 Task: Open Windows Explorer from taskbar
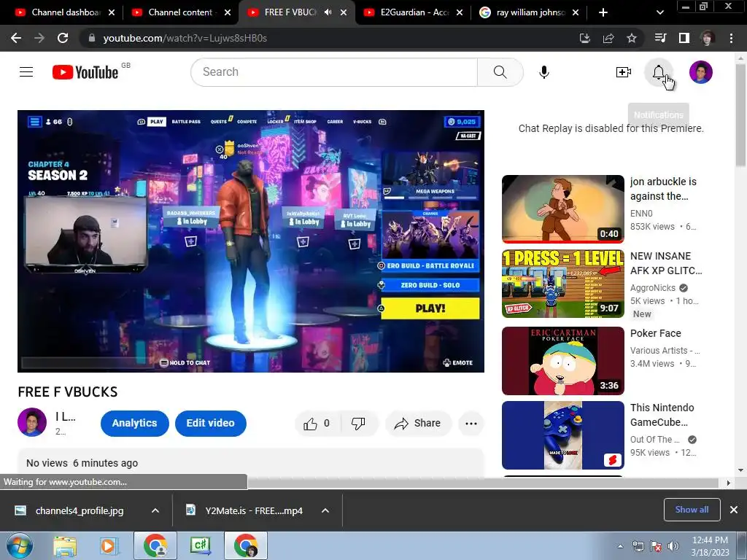65,545
